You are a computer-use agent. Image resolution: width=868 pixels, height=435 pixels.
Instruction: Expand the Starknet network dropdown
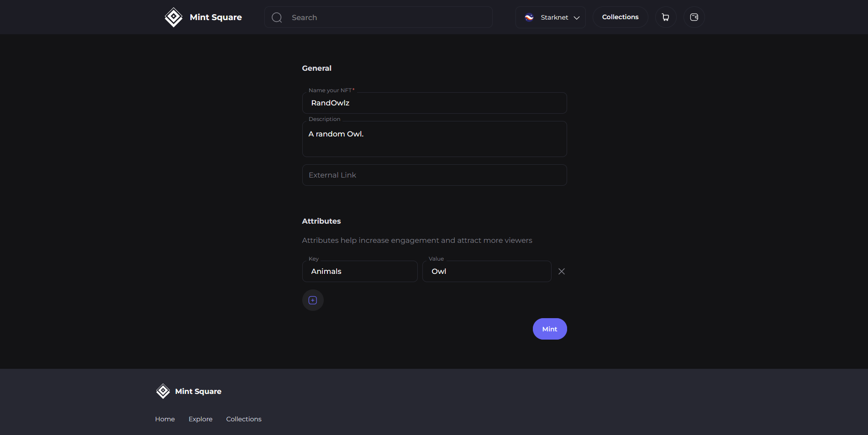tap(576, 18)
